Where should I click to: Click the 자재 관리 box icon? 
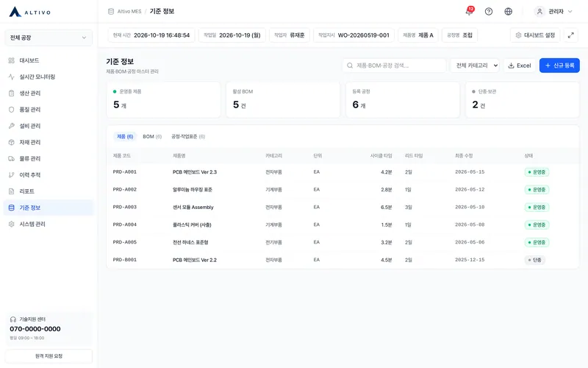tap(12, 142)
